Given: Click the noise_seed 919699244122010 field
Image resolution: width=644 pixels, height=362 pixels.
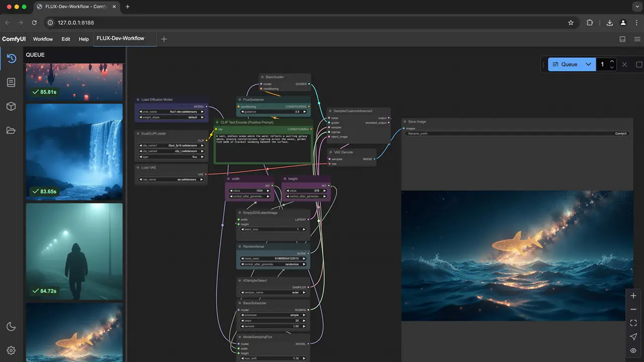Looking at the screenshot, I should click(274, 258).
